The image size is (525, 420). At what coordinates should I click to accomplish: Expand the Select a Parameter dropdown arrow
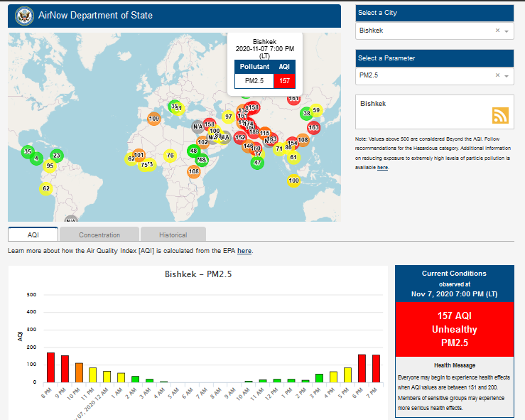507,75
